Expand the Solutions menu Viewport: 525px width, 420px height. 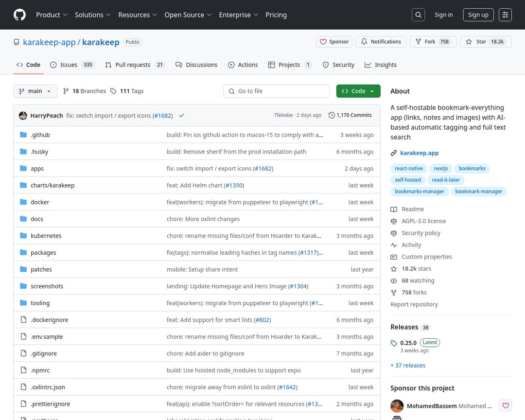(92, 15)
